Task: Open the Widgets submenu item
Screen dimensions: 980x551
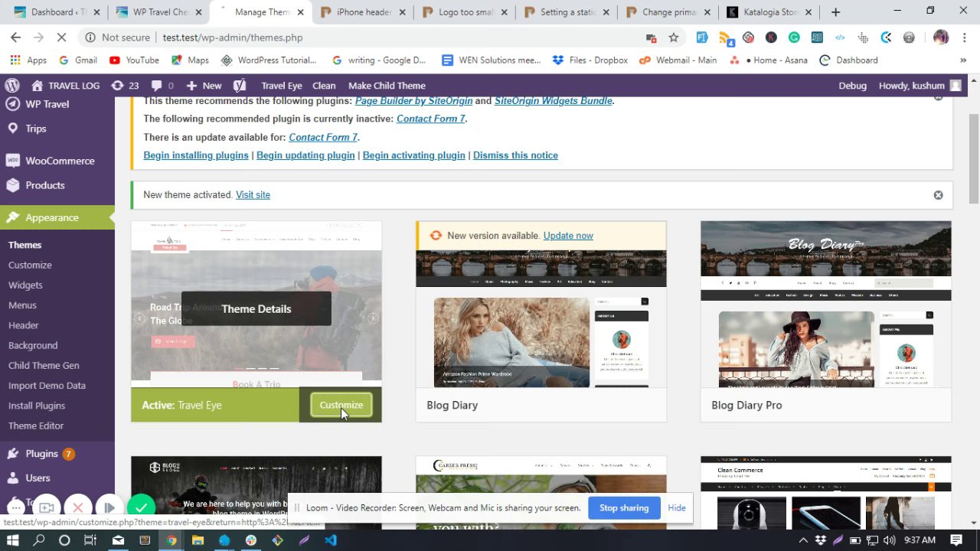Action: (x=25, y=285)
